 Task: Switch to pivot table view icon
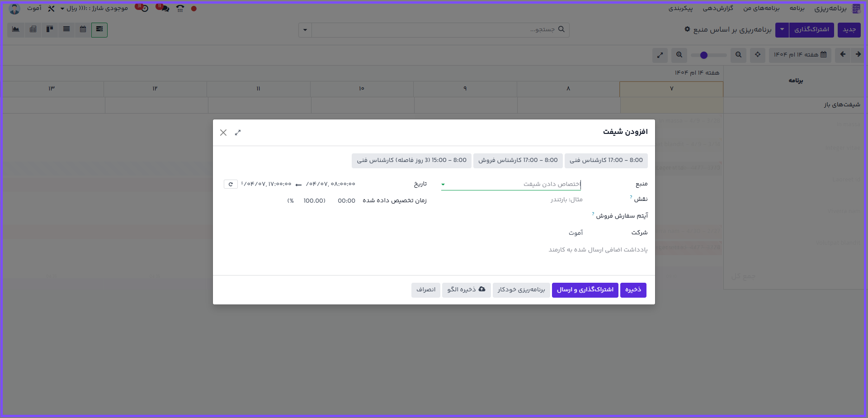33,29
